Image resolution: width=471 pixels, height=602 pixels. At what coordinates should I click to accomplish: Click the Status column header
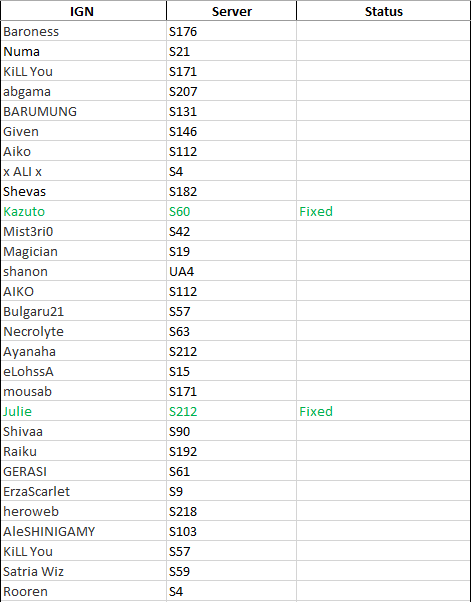click(383, 11)
